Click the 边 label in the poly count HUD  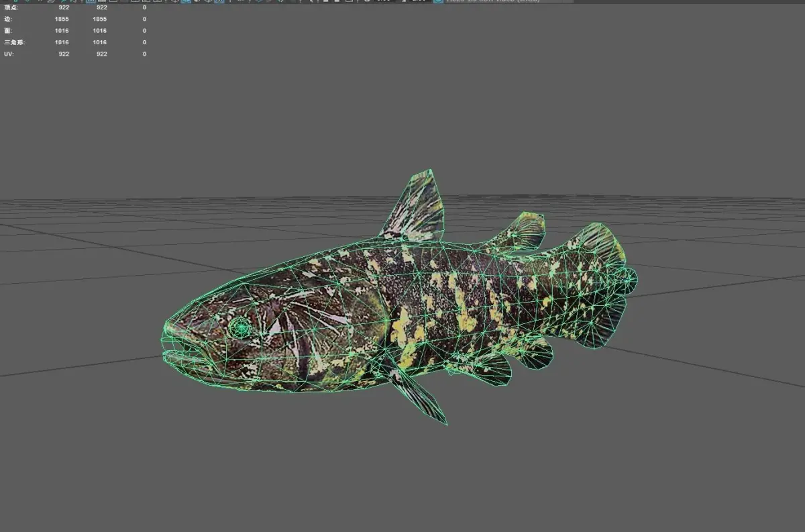tap(8, 19)
